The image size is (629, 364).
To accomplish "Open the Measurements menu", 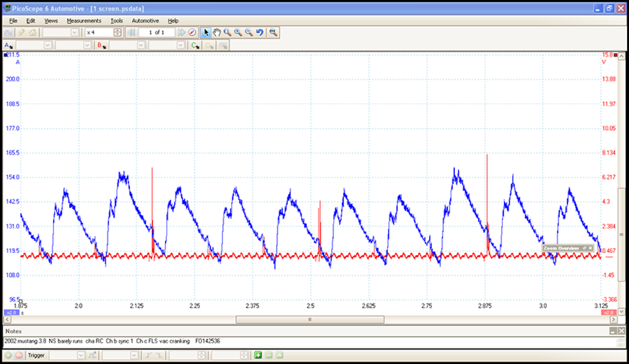I will point(84,21).
